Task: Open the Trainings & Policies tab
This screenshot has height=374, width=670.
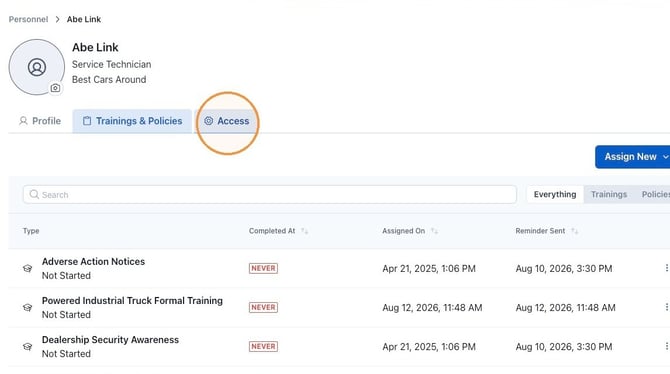Action: pos(132,121)
